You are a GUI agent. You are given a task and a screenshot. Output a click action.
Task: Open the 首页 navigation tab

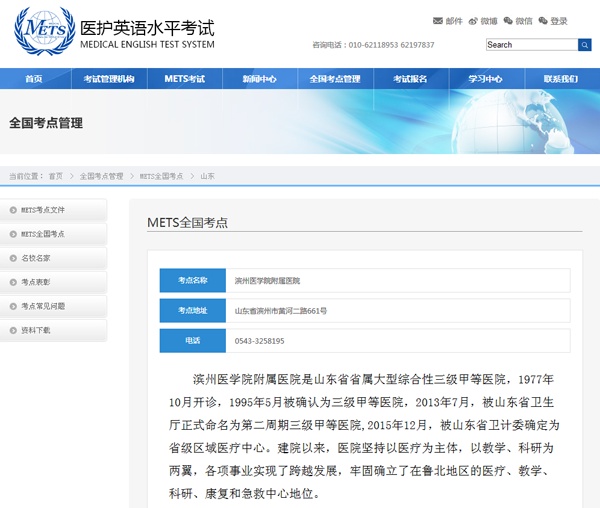[x=34, y=79]
